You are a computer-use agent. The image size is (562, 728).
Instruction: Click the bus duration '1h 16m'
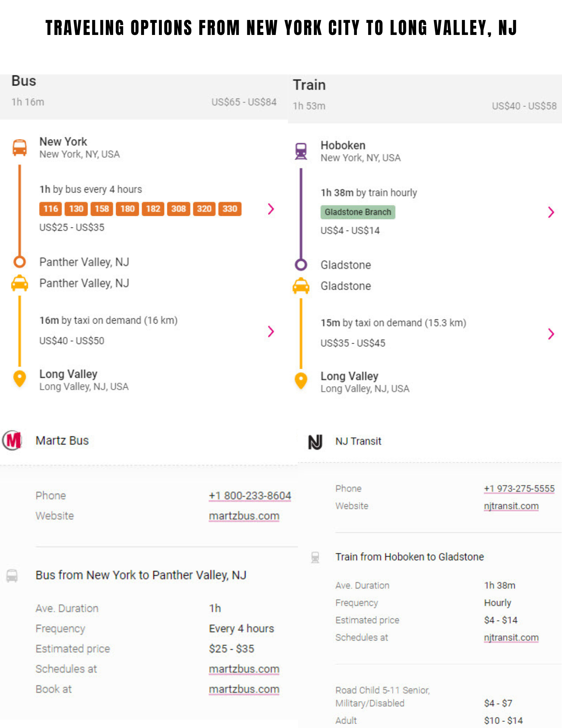28,102
